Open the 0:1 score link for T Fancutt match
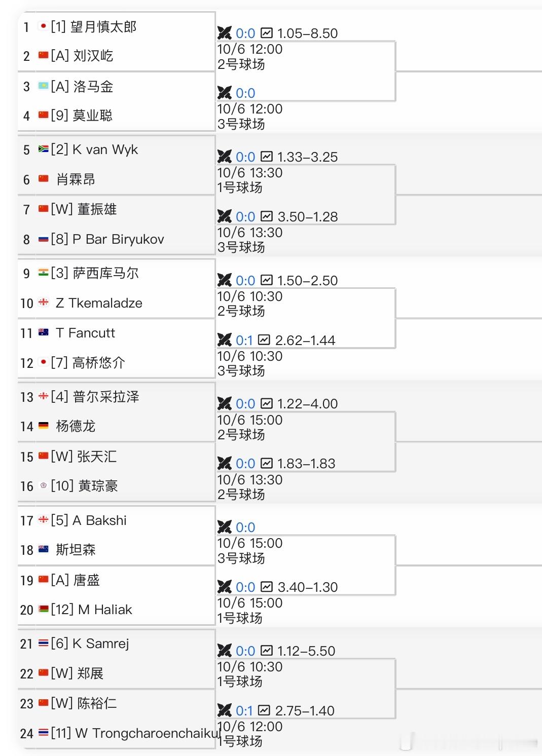 click(x=244, y=341)
